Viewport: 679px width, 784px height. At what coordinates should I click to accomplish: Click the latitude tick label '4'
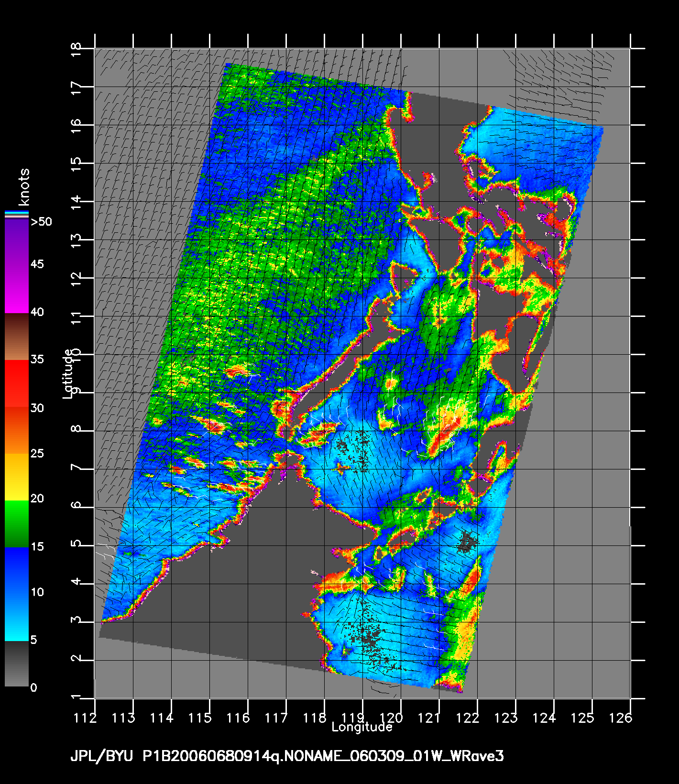click(76, 582)
